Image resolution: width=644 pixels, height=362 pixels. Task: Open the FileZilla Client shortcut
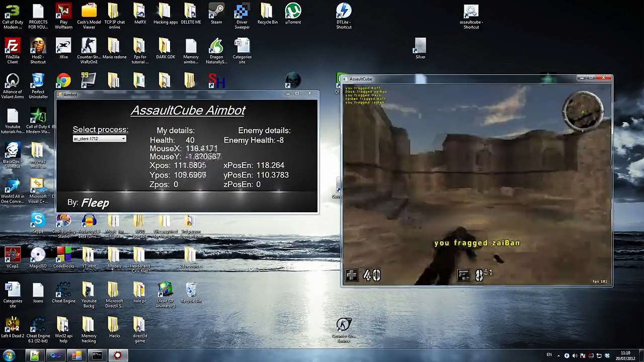13,51
